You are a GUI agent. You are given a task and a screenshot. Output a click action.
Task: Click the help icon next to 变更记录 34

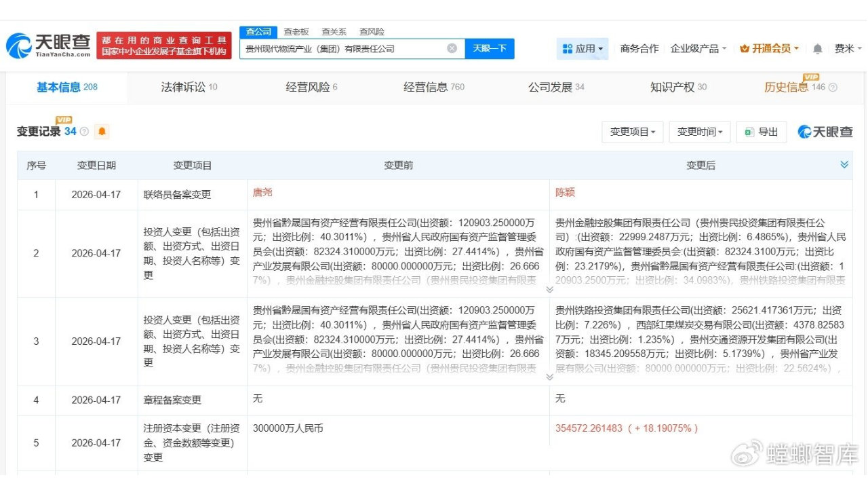(x=84, y=132)
